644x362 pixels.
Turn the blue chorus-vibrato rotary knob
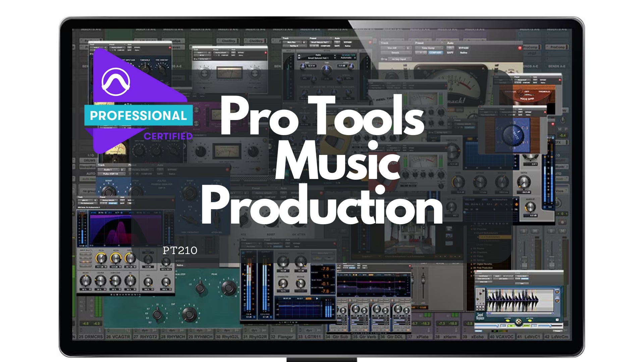click(x=513, y=134)
